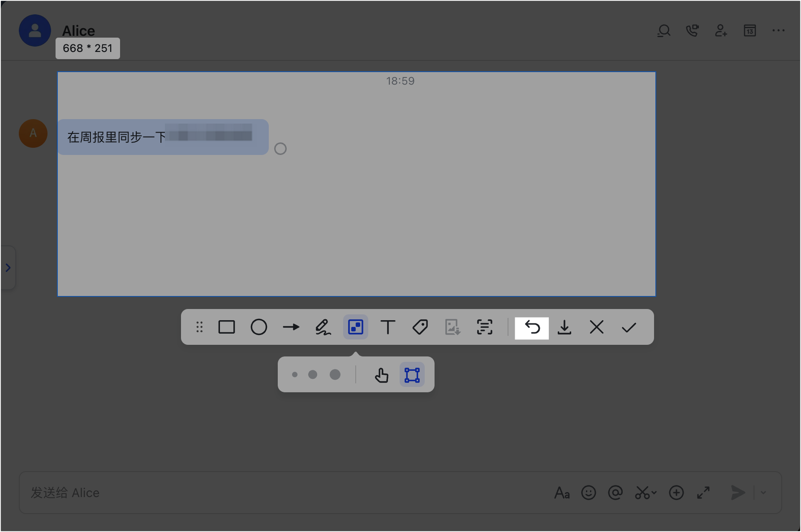This screenshot has height=532, width=801.
Task: Choose the largest mosaic brush size
Action: [x=335, y=375]
